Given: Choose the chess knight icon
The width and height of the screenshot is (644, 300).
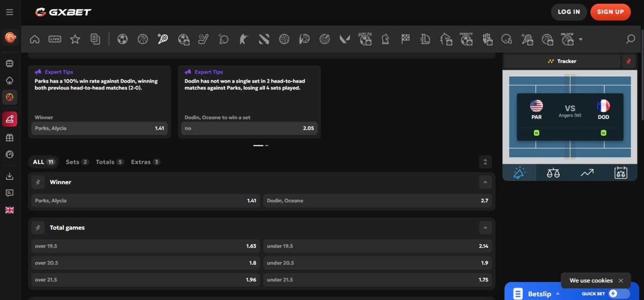Looking at the screenshot, I should point(385,39).
